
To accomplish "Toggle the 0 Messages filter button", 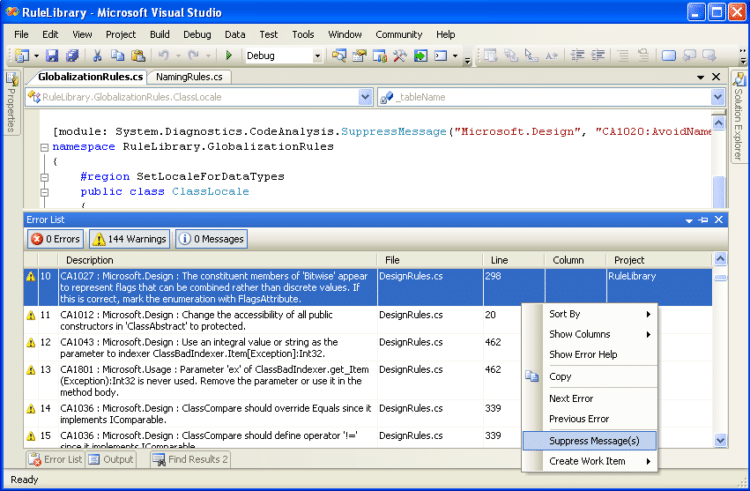I will click(211, 239).
